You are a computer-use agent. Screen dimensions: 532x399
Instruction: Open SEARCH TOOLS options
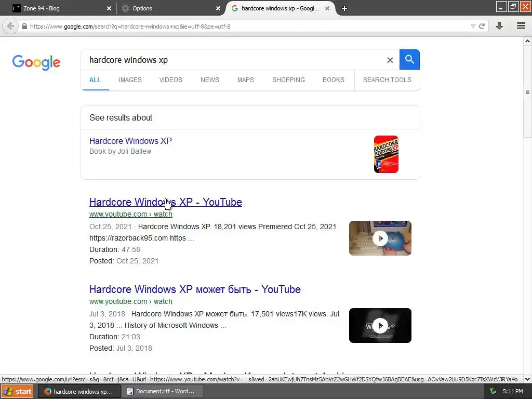point(387,79)
